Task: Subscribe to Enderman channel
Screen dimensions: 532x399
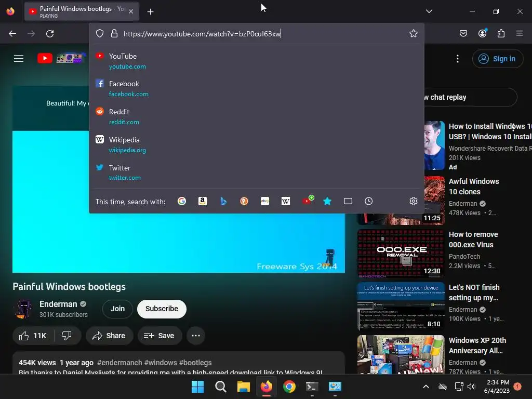Action: tap(162, 309)
